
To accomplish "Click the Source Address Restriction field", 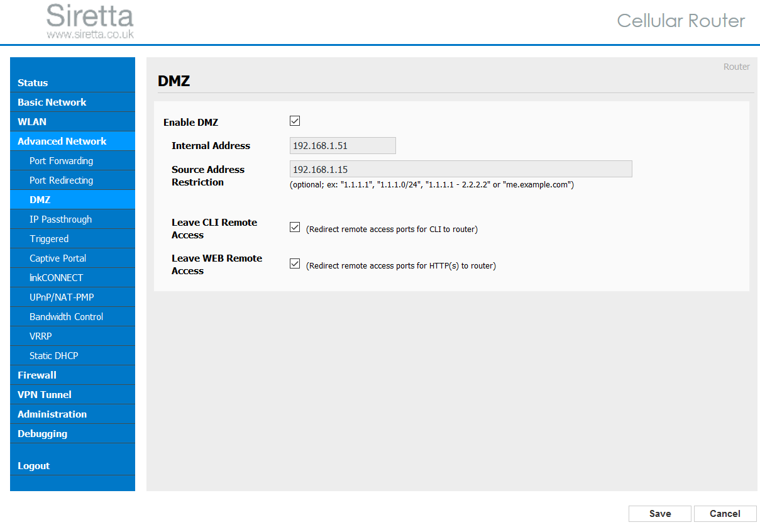I will tap(461, 169).
